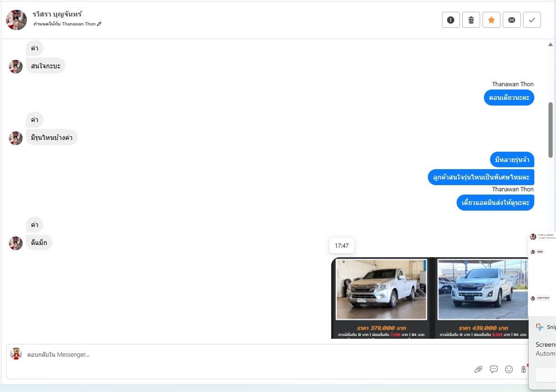Mark conversation done with checkmark icon

(x=531, y=20)
